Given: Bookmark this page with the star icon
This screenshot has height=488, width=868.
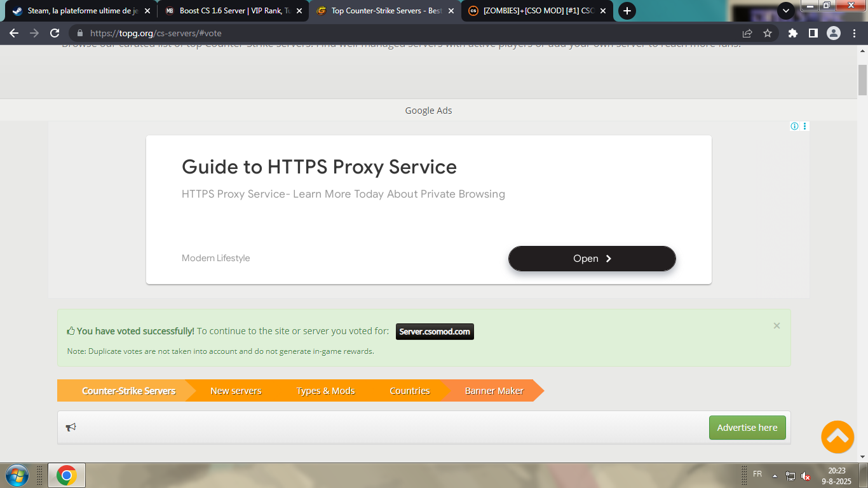Looking at the screenshot, I should point(768,33).
